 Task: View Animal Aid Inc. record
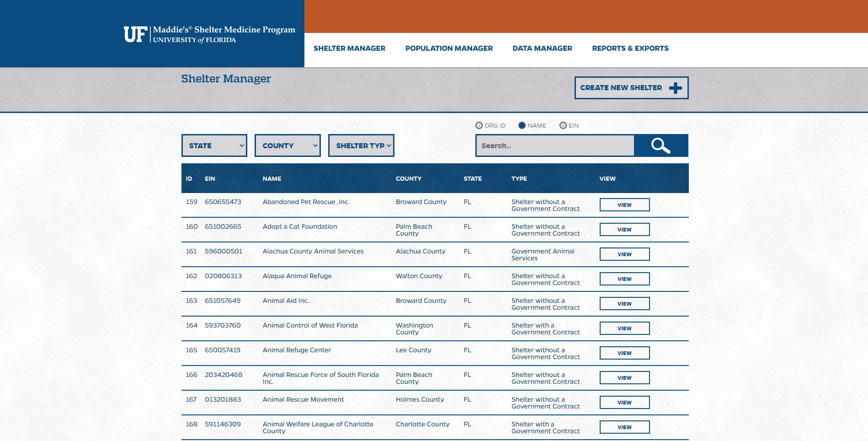pos(624,303)
